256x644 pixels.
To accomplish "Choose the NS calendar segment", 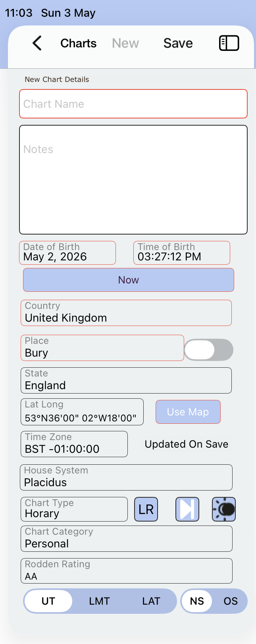I will [197, 601].
